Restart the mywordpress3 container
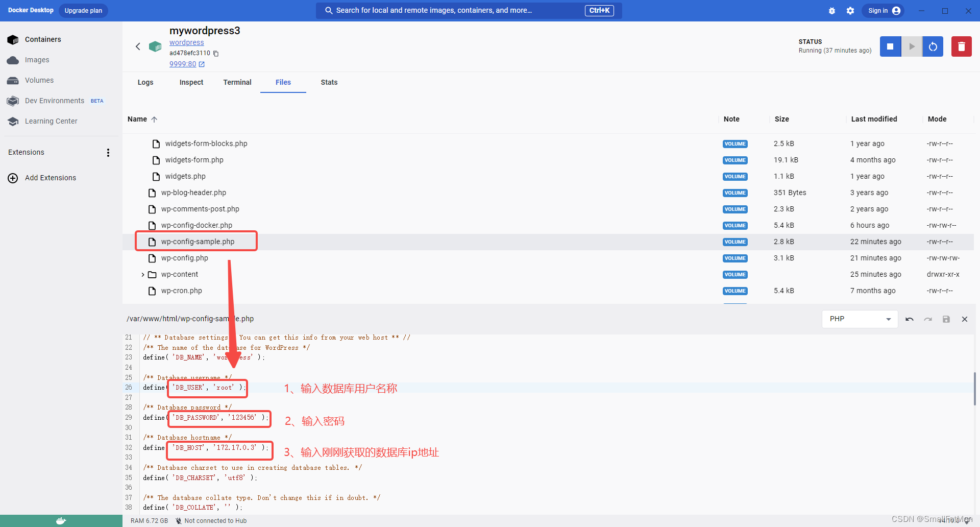 click(933, 46)
